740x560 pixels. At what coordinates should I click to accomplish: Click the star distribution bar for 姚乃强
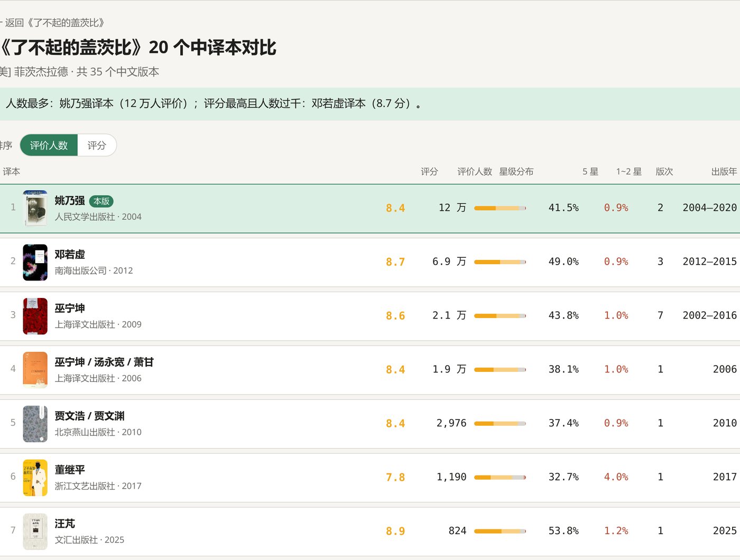tap(500, 208)
